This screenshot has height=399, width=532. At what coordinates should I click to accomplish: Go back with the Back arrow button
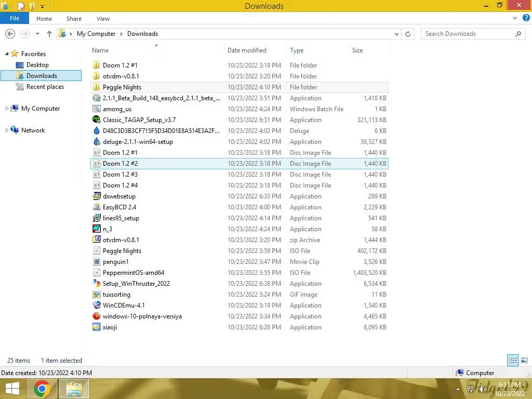(10, 34)
